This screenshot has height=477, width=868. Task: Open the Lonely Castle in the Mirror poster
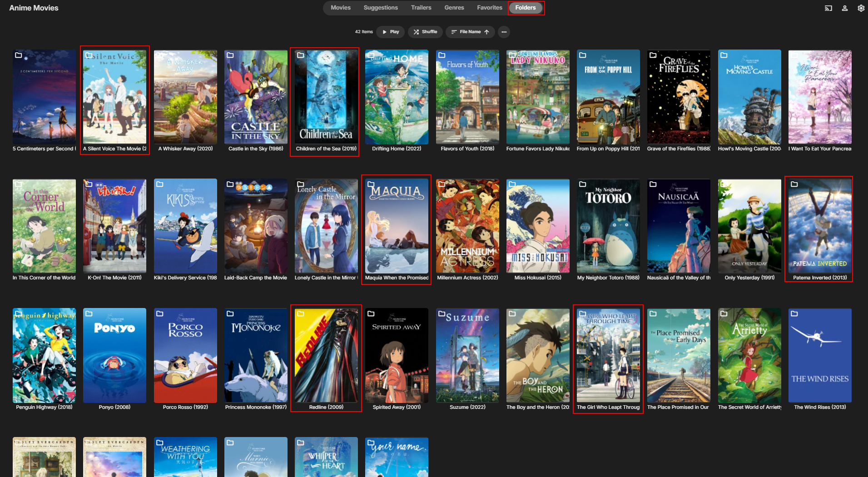(x=326, y=226)
